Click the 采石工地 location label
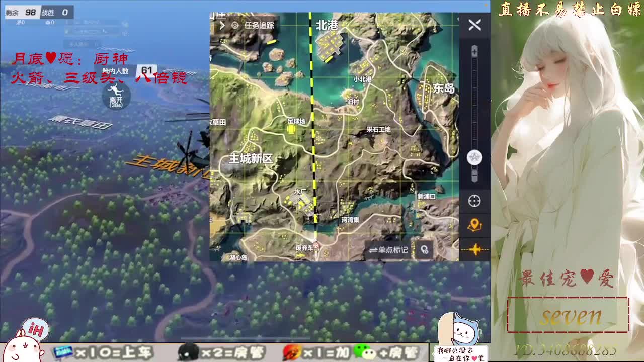Viewport: 644px width, 362px height. coord(378,129)
